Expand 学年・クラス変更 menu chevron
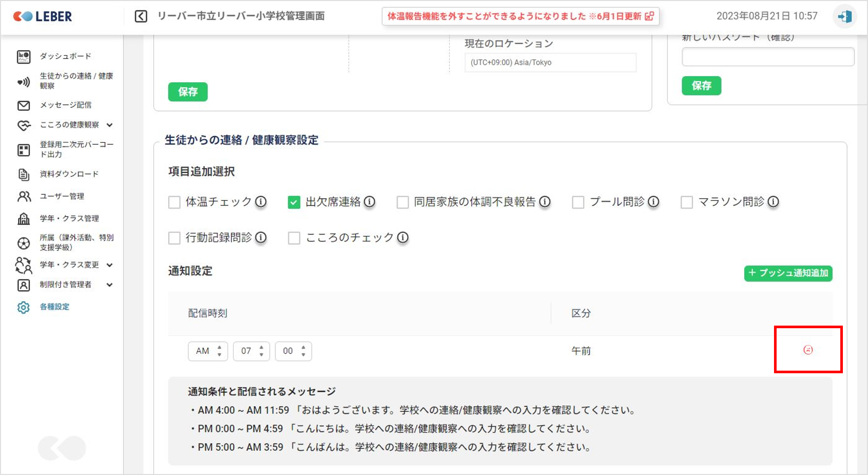This screenshot has height=475, width=868. point(110,265)
